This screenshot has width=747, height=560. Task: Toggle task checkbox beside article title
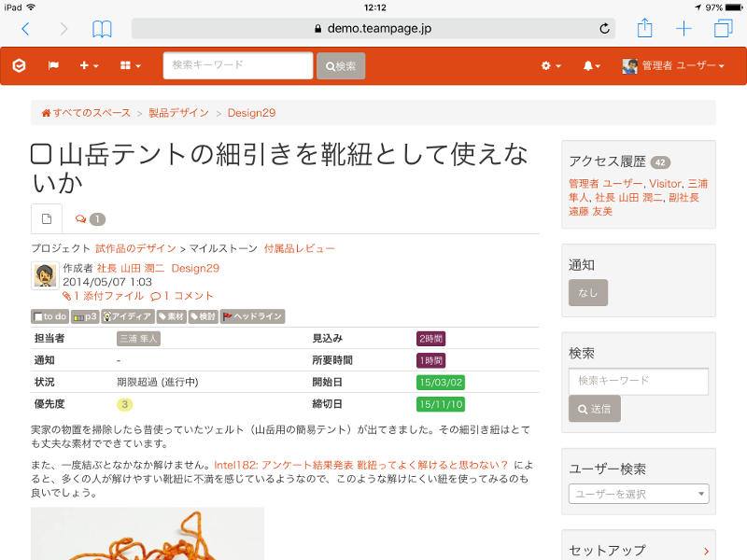41,154
